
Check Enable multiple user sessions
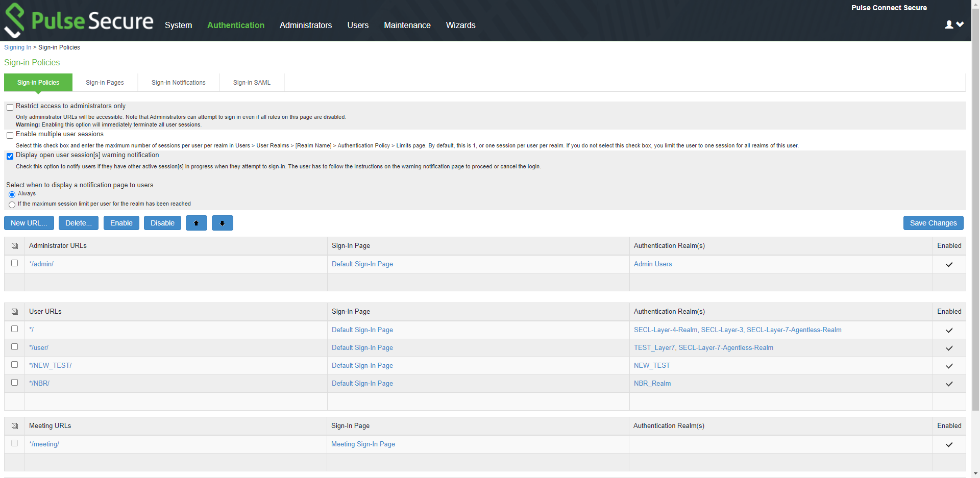[x=10, y=135]
